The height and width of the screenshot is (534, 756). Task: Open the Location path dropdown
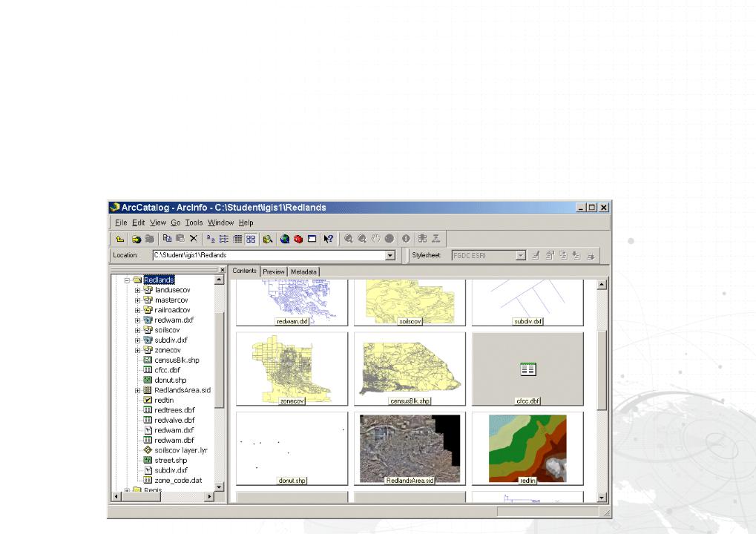[x=390, y=255]
